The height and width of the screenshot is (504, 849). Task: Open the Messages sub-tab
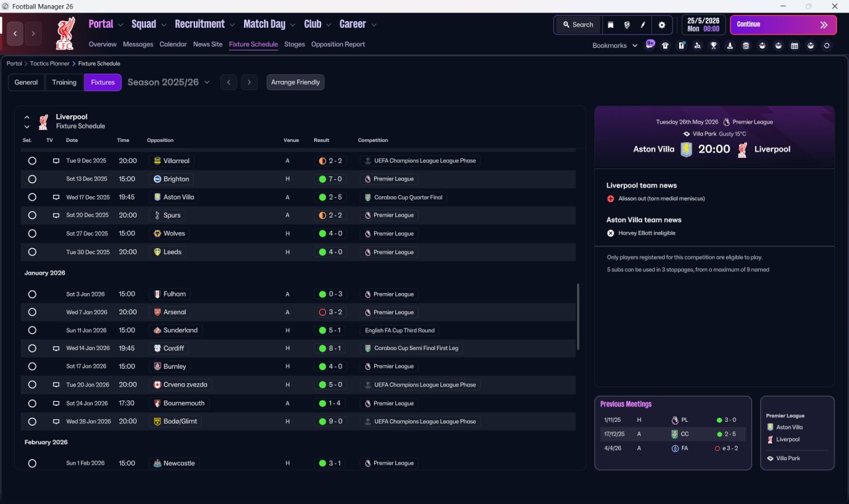pos(138,44)
